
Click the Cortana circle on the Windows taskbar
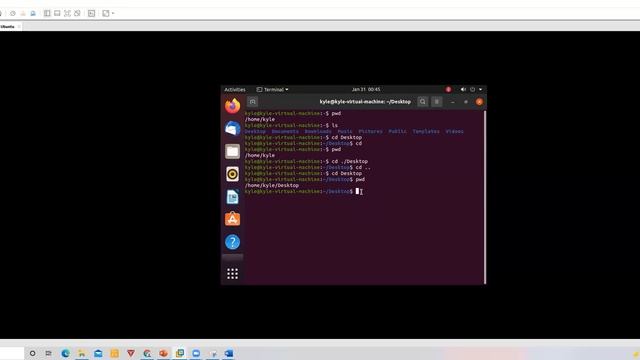pyautogui.click(x=32, y=353)
